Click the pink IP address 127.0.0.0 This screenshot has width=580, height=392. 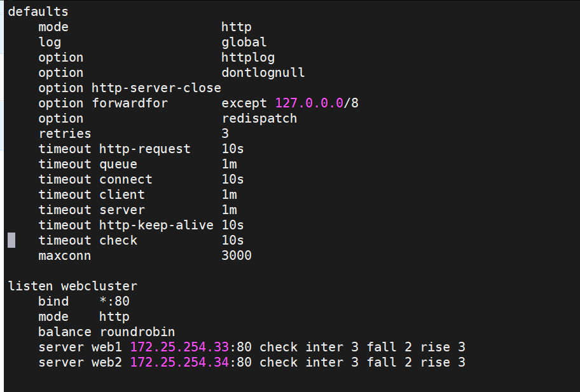[x=309, y=103]
